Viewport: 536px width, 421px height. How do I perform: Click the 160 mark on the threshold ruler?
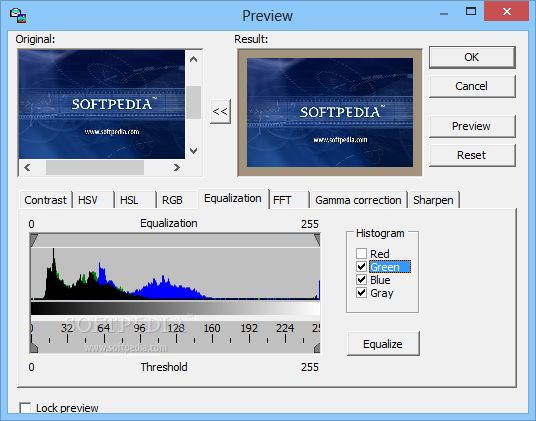click(x=212, y=328)
